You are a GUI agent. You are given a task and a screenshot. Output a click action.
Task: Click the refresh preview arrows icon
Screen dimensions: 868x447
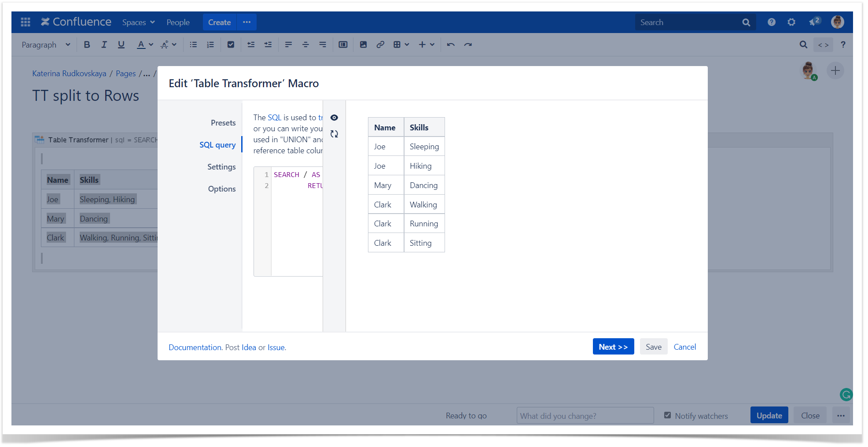tap(334, 134)
